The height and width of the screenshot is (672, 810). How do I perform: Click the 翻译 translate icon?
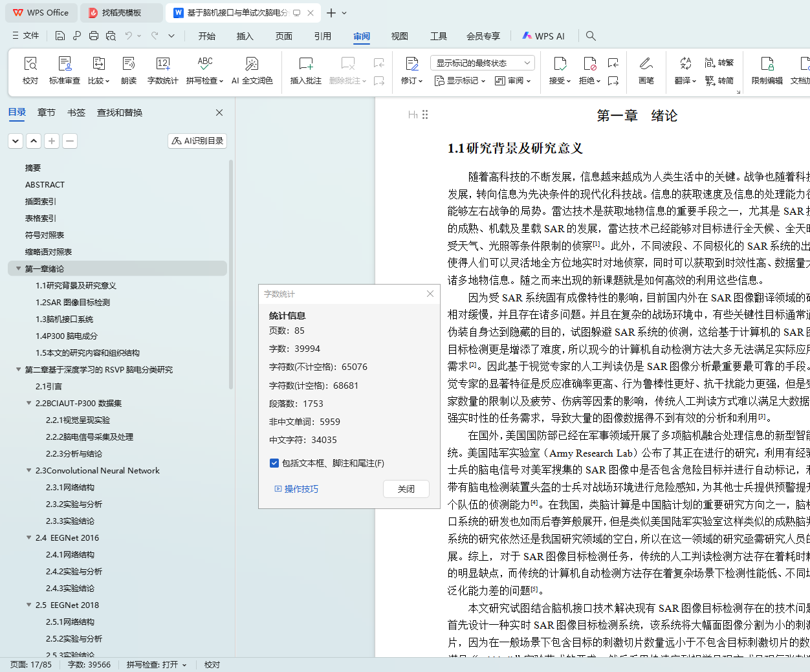(686, 63)
